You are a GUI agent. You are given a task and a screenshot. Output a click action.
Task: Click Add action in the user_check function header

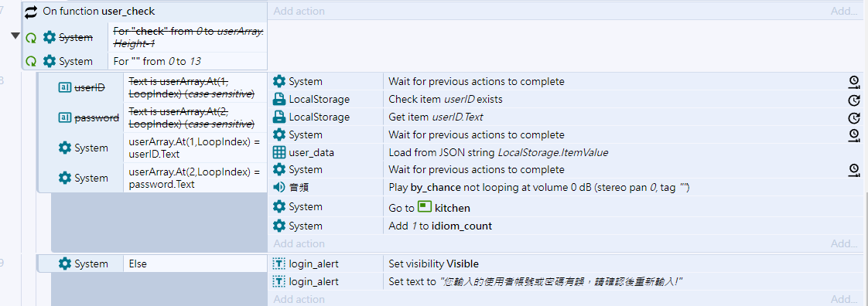[299, 11]
